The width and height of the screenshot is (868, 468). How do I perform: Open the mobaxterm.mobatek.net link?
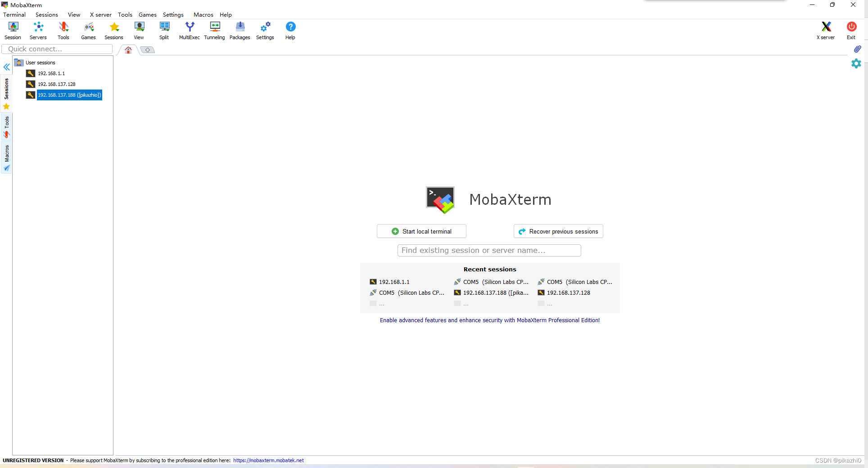[268, 460]
